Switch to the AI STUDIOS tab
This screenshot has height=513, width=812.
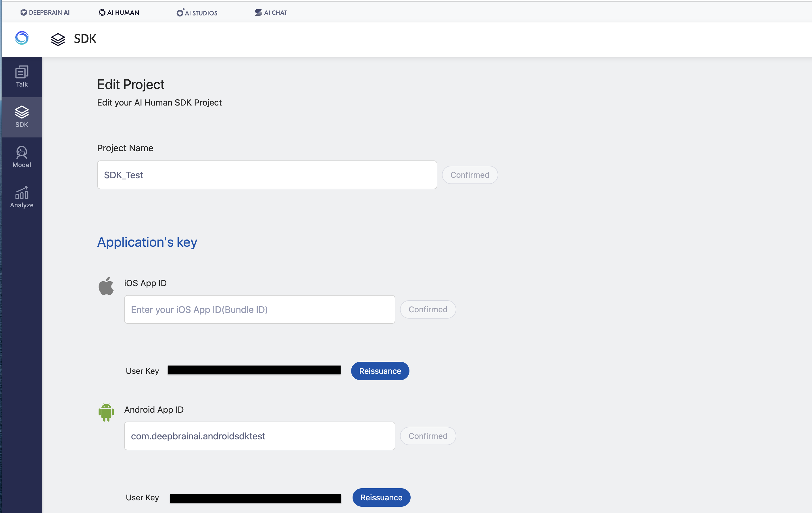[x=197, y=13]
